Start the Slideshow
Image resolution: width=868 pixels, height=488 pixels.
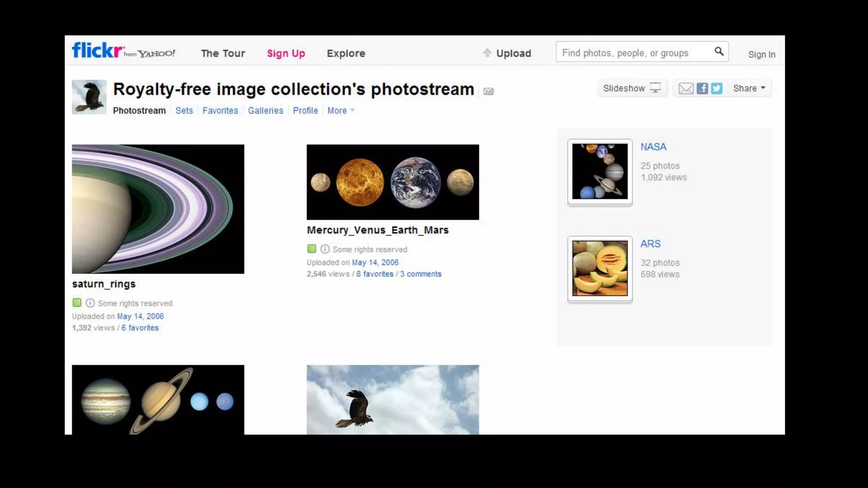632,88
